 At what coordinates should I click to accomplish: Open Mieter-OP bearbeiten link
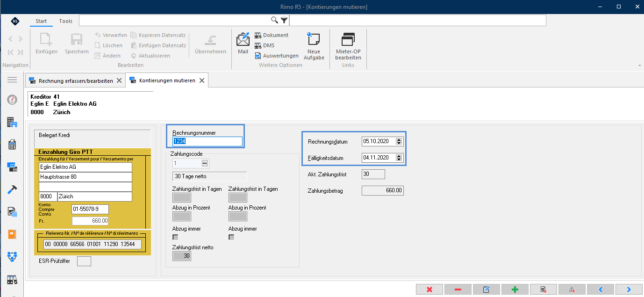tap(348, 46)
